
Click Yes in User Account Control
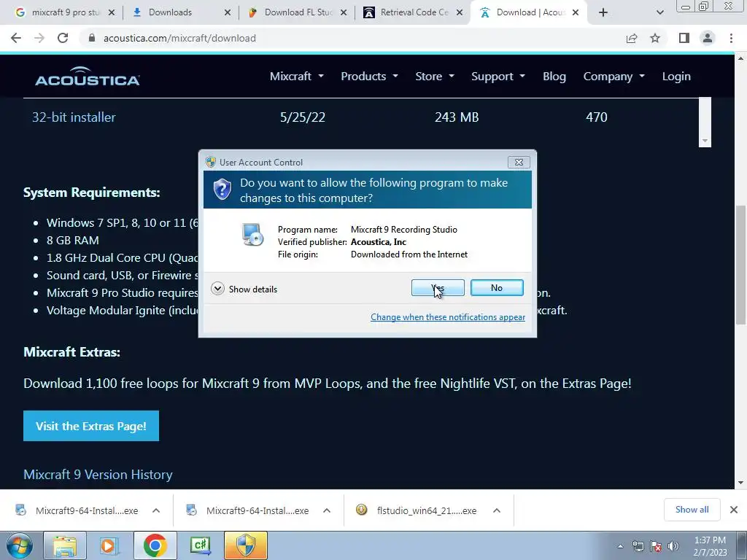[x=438, y=287]
